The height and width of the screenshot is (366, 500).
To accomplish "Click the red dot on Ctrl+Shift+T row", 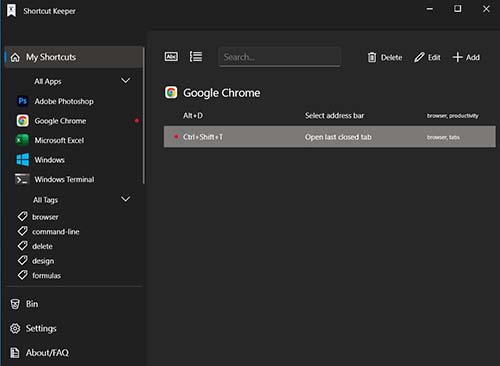I will (x=176, y=137).
